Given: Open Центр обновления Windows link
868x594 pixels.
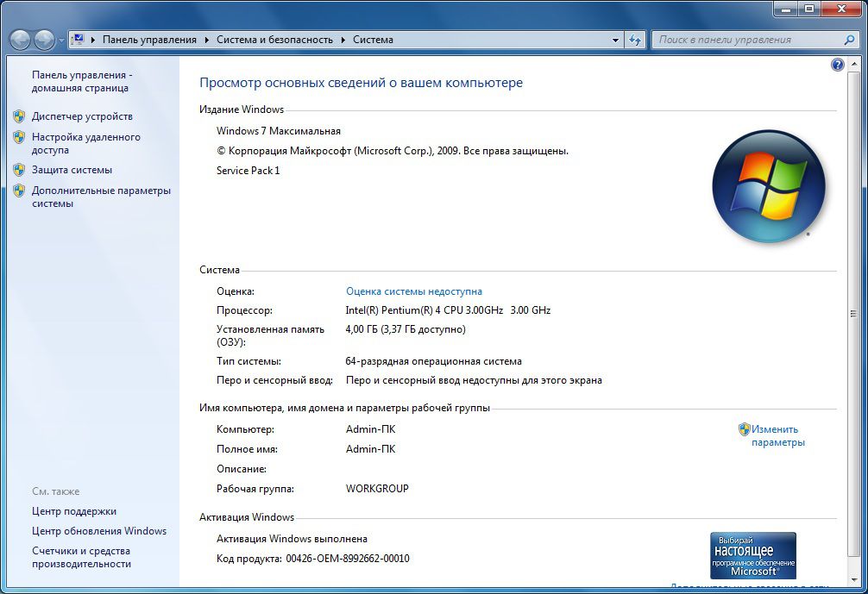Looking at the screenshot, I should click(99, 531).
